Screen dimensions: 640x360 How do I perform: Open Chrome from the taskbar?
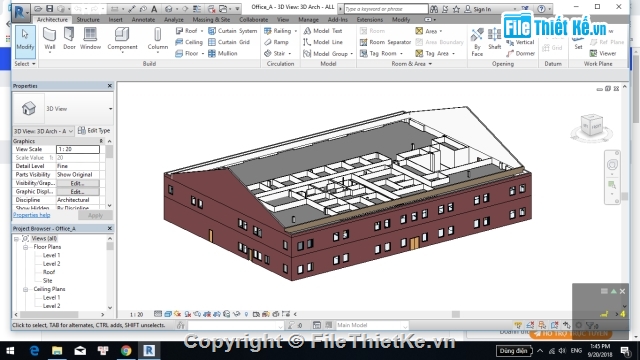(x=126, y=351)
